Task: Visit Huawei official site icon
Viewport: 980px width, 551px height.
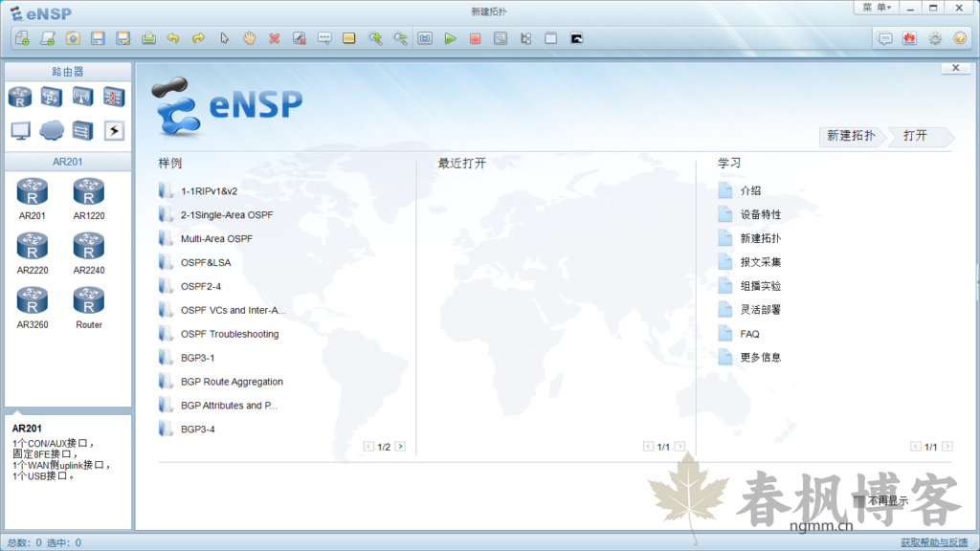Action: coord(909,38)
